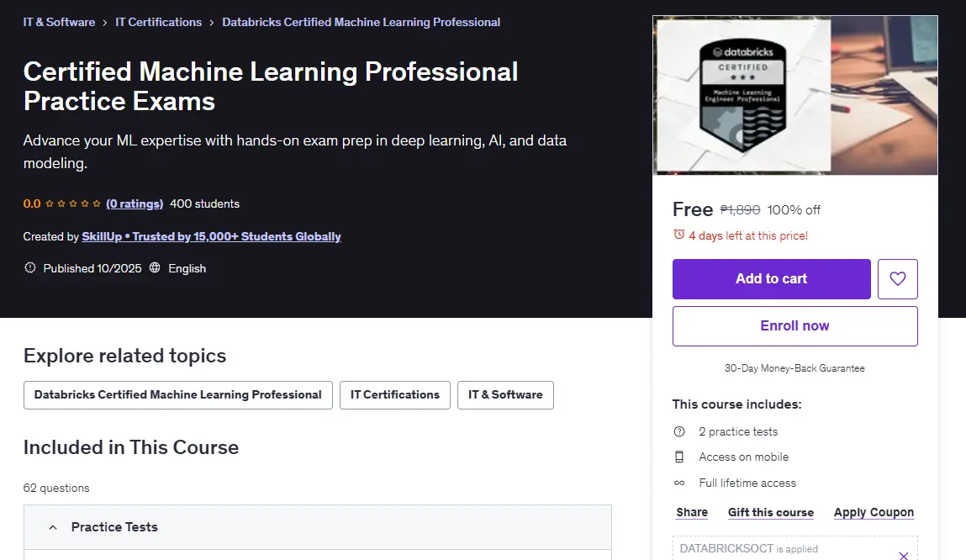Click the globe language icon

click(x=155, y=268)
